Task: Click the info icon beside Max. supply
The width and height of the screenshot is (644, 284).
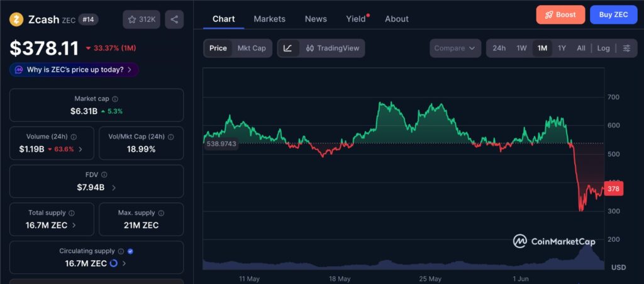Action: tap(161, 213)
